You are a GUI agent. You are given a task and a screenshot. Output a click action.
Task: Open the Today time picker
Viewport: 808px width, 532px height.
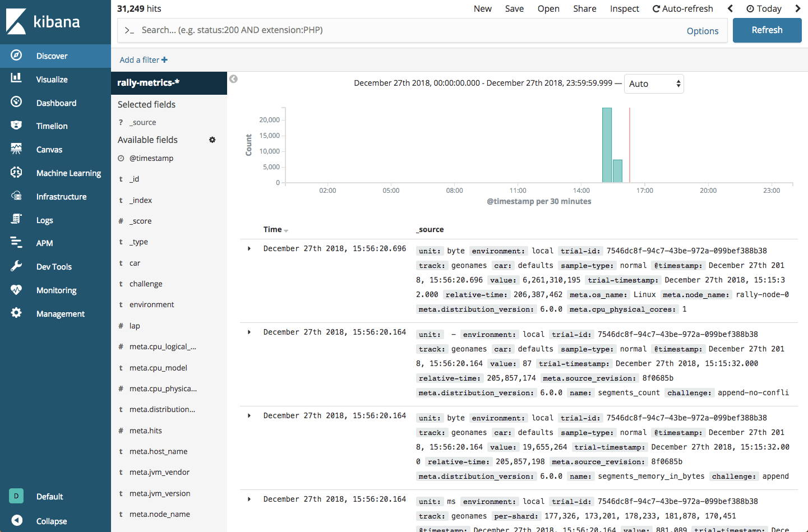coord(764,8)
